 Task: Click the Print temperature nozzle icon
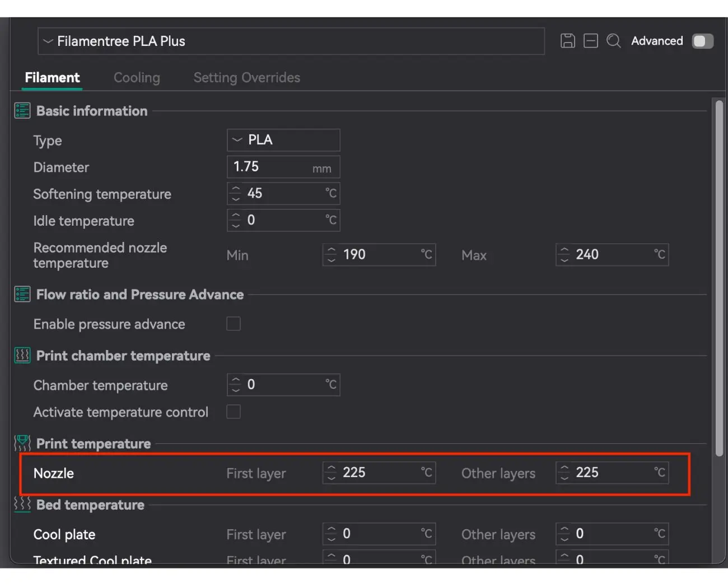click(x=22, y=444)
